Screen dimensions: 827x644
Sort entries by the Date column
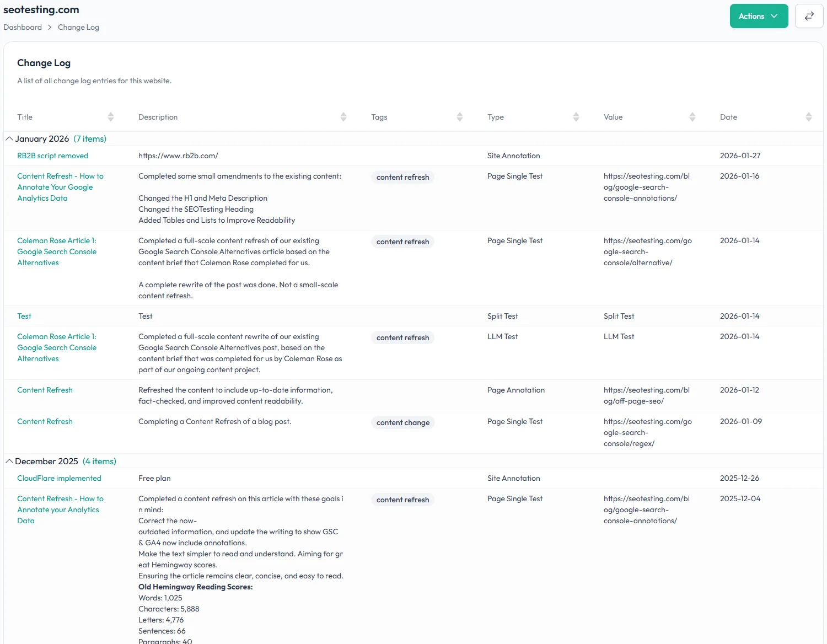click(x=809, y=117)
